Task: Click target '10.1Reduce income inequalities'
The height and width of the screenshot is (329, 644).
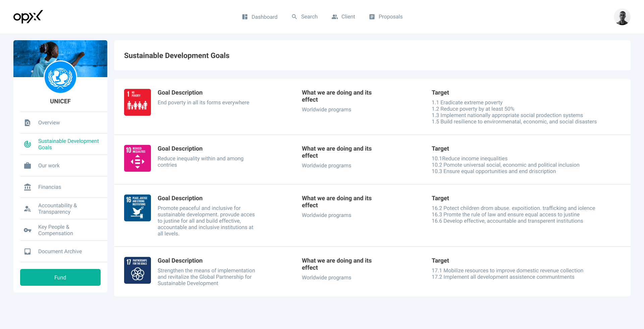Action: pyautogui.click(x=470, y=159)
